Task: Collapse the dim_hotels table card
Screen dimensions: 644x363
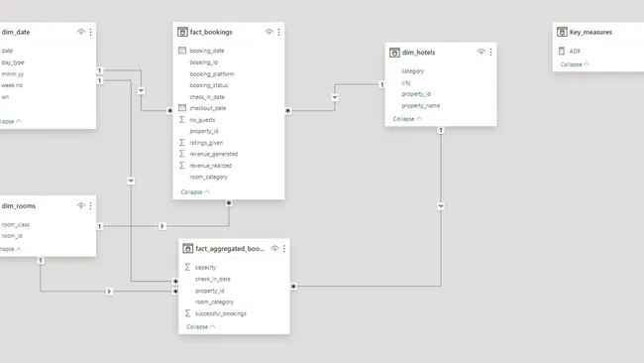Action: pyautogui.click(x=407, y=119)
